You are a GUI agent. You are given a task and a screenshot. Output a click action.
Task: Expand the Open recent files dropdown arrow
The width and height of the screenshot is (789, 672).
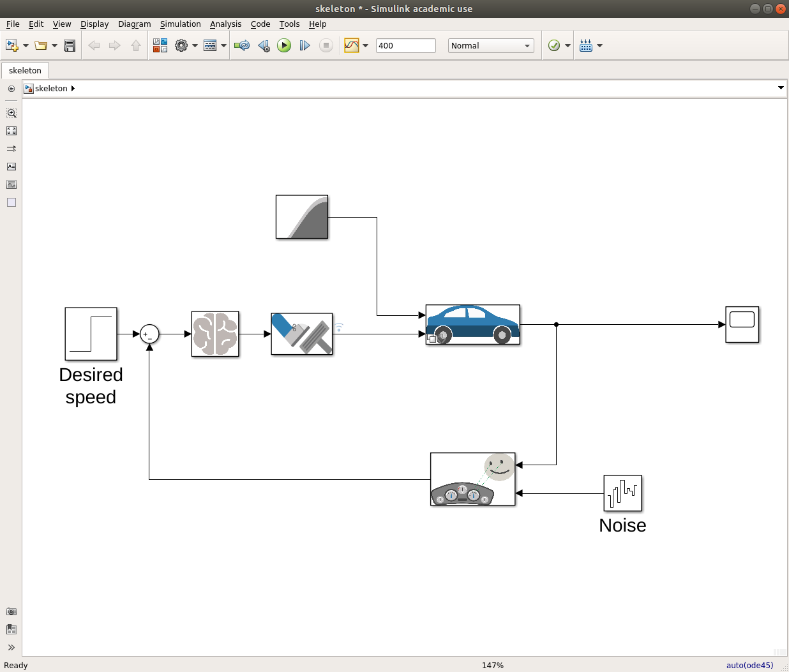pos(55,45)
